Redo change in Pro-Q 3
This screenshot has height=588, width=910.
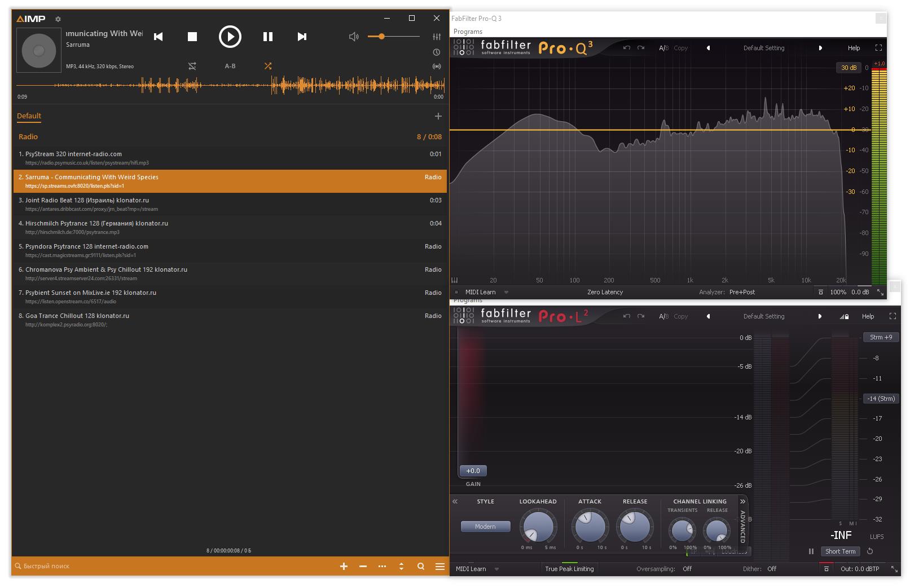pos(641,48)
